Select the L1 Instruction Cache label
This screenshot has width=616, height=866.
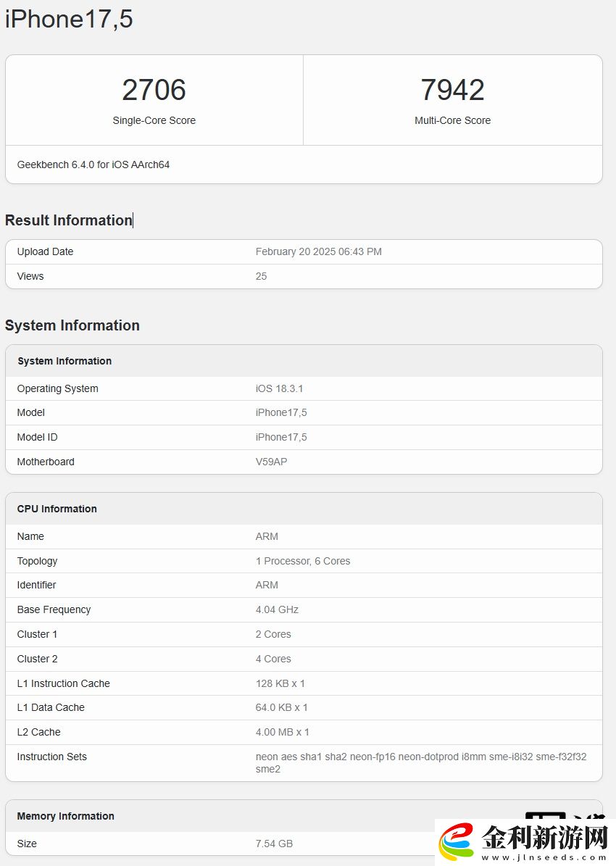(64, 684)
